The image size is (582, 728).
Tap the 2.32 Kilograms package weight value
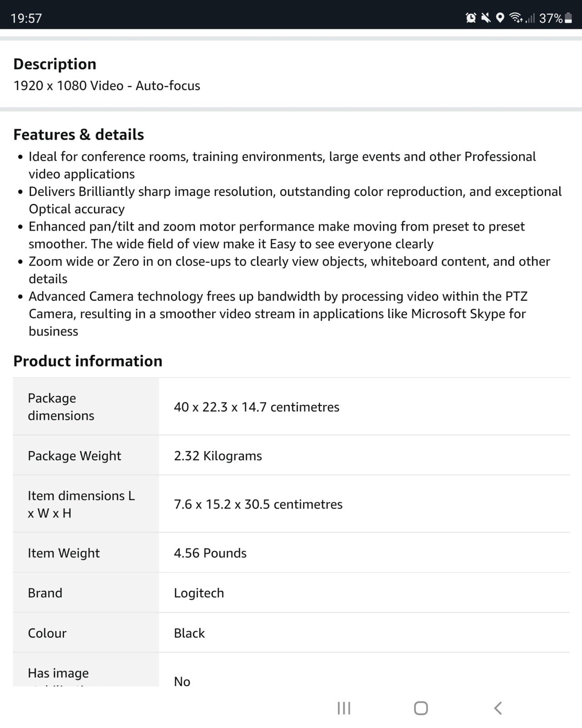(218, 456)
